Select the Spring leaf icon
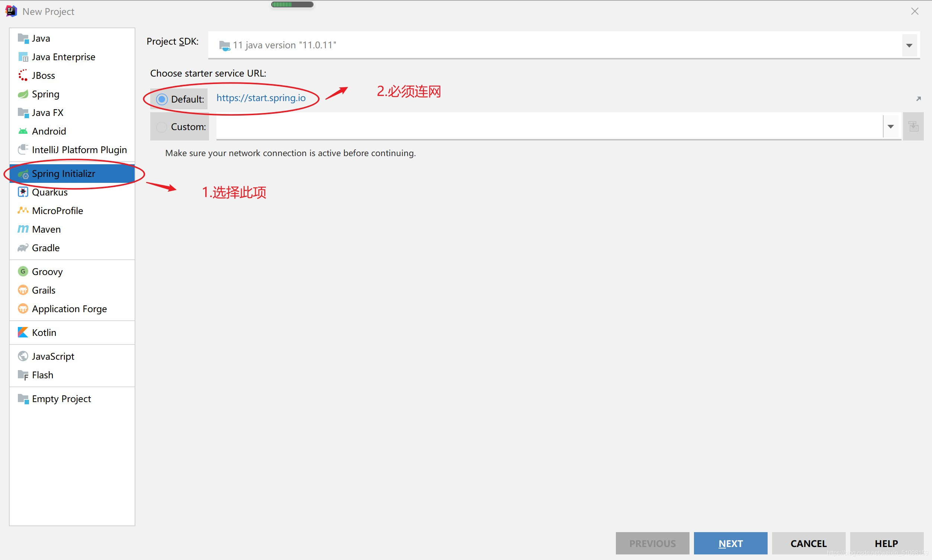The width and height of the screenshot is (932, 560). [x=23, y=94]
